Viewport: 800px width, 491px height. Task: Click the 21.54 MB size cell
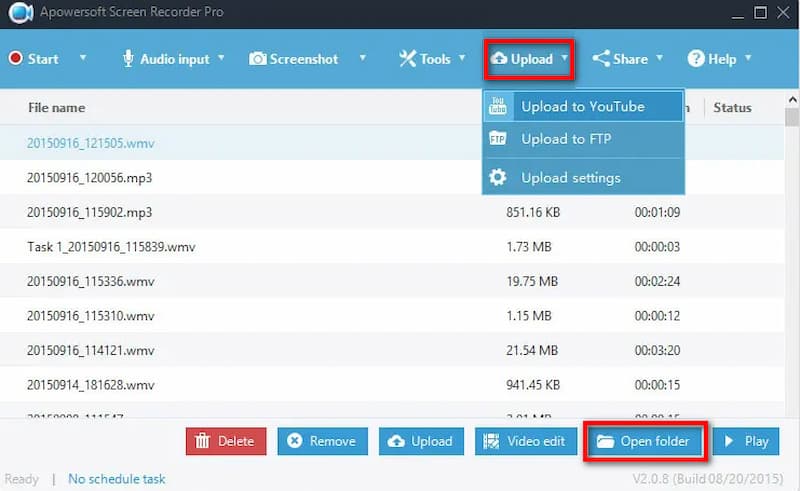tap(532, 351)
